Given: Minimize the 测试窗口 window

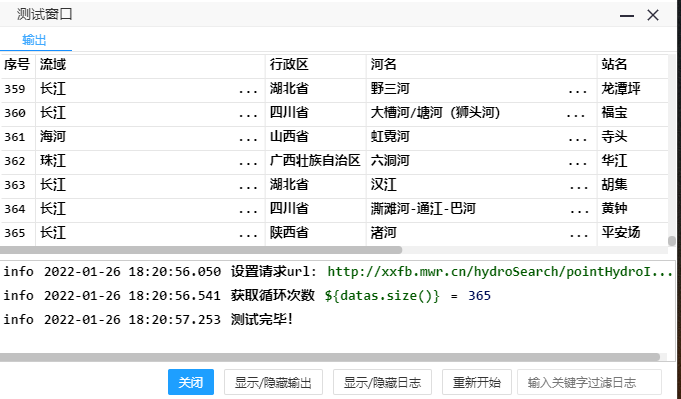Looking at the screenshot, I should 627,16.
